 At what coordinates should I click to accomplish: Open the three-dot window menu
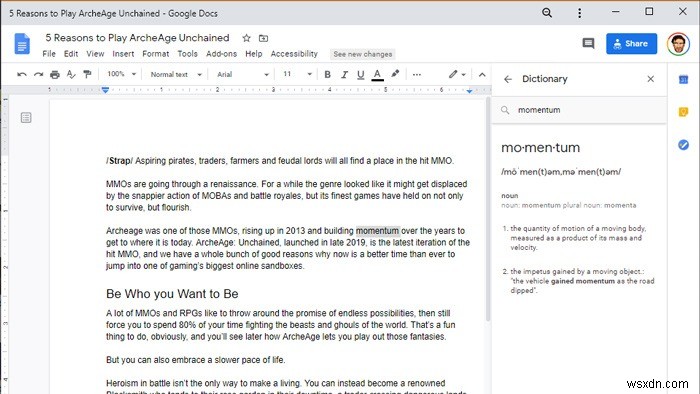[x=579, y=13]
